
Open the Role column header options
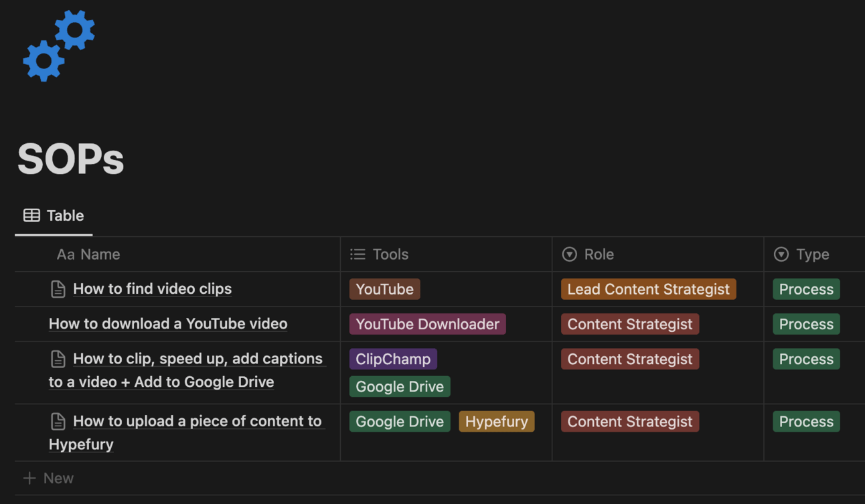point(599,254)
